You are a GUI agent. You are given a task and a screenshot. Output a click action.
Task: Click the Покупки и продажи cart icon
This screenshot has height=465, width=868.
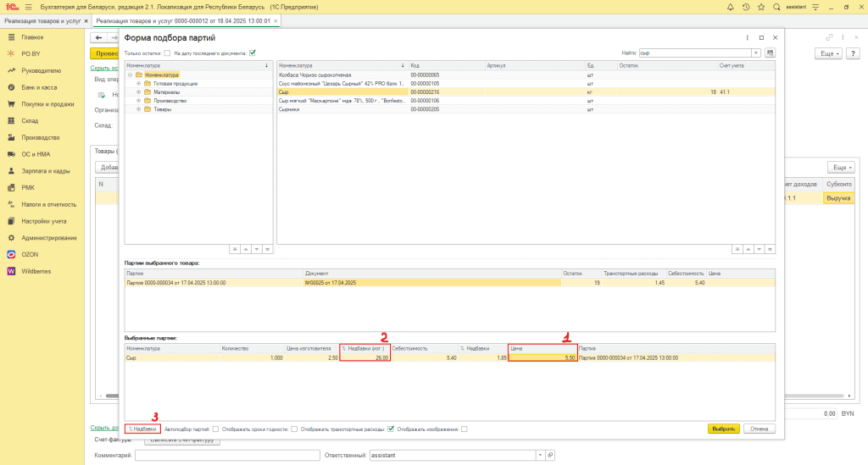click(x=11, y=104)
